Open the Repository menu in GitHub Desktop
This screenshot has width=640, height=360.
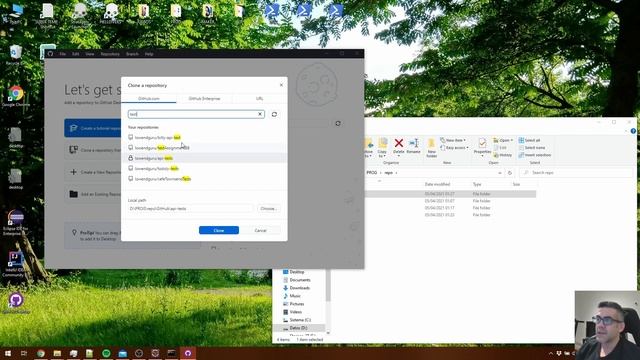click(x=110, y=54)
